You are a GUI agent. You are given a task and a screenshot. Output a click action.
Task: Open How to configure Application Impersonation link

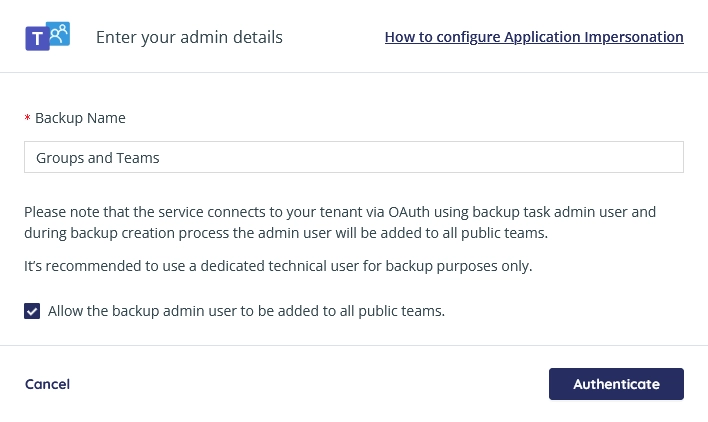pos(534,37)
